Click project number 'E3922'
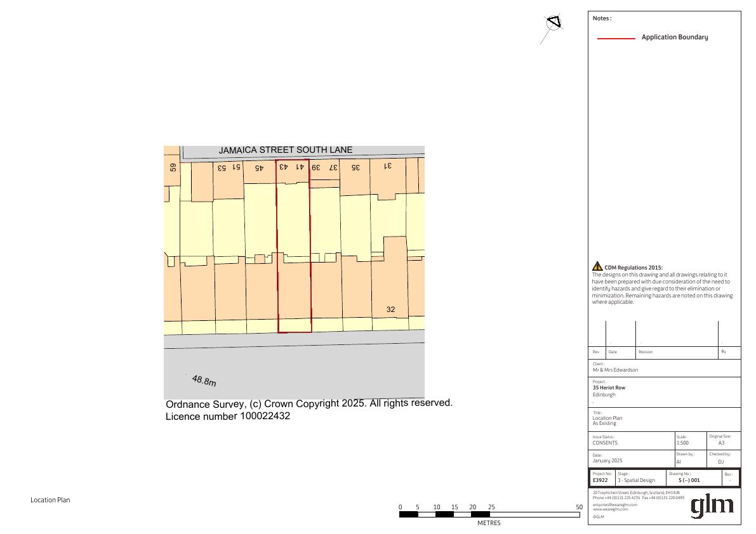This screenshot has width=756, height=534. click(x=600, y=480)
